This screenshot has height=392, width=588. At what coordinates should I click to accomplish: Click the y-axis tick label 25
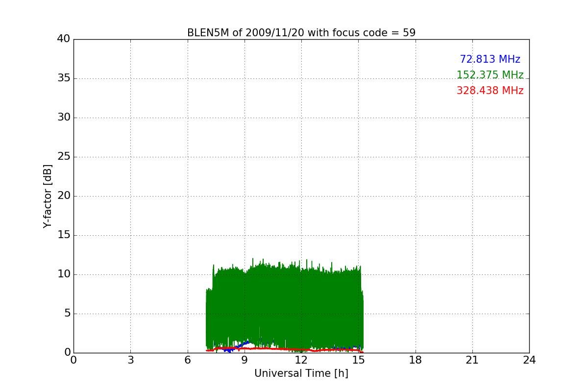[x=64, y=157]
